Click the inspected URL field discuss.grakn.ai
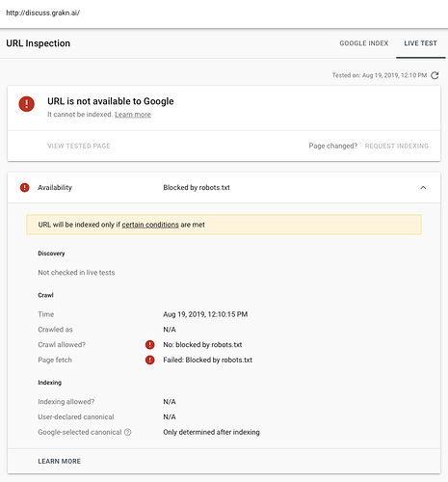Screen dimensions: 448x482 pyautogui.click(x=43, y=13)
